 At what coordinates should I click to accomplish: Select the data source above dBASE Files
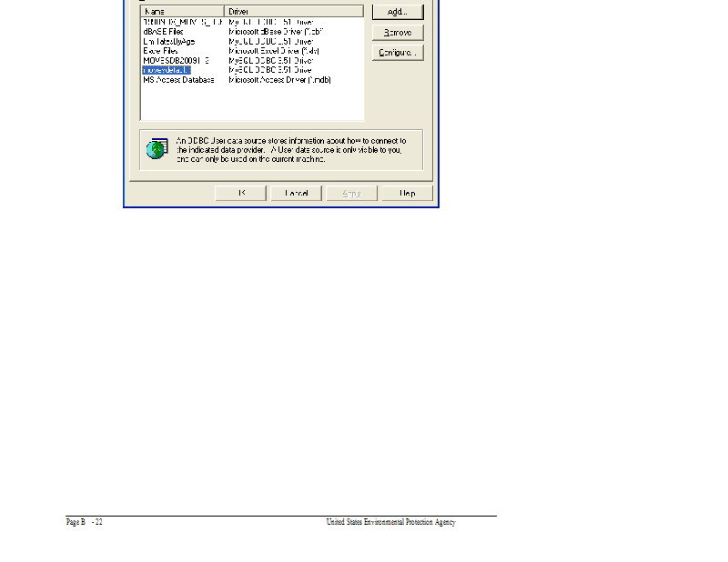tap(182, 22)
